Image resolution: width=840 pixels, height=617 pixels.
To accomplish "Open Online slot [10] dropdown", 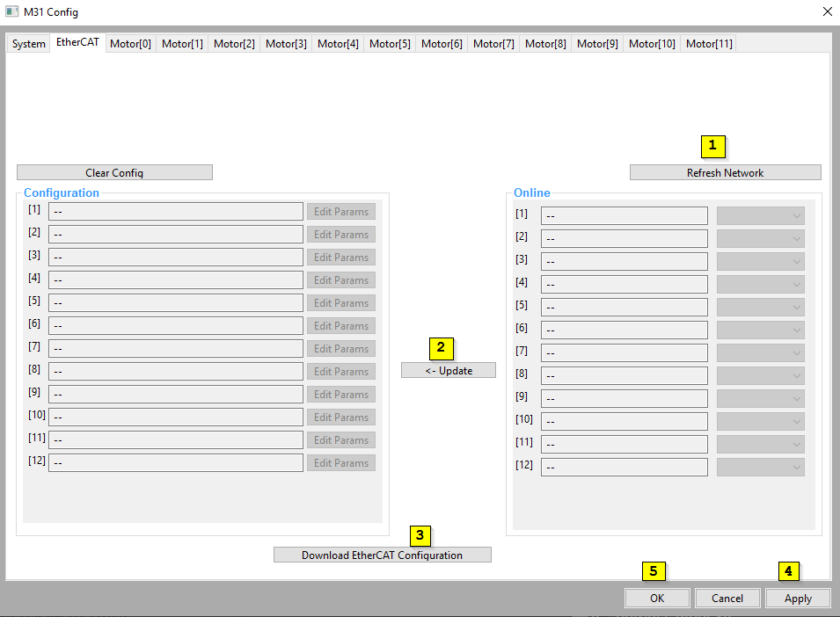I will (x=761, y=421).
